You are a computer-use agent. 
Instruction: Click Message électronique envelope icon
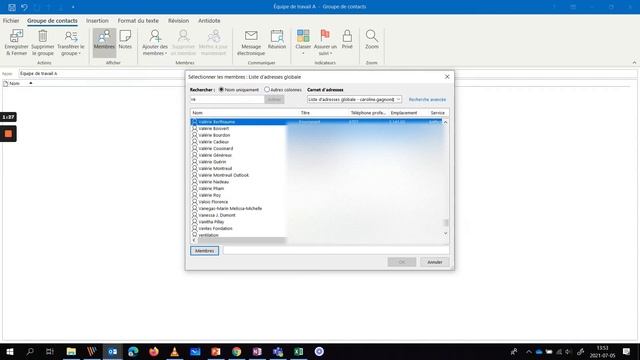pyautogui.click(x=251, y=36)
